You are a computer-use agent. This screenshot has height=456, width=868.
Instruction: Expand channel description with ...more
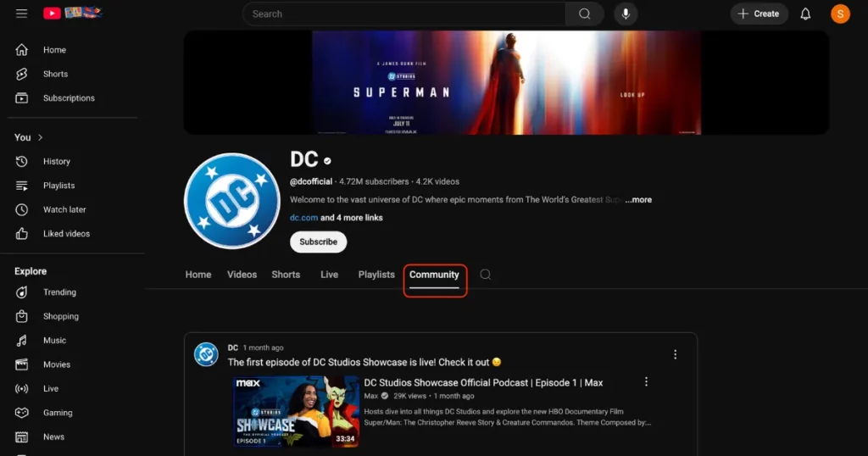[x=638, y=200]
